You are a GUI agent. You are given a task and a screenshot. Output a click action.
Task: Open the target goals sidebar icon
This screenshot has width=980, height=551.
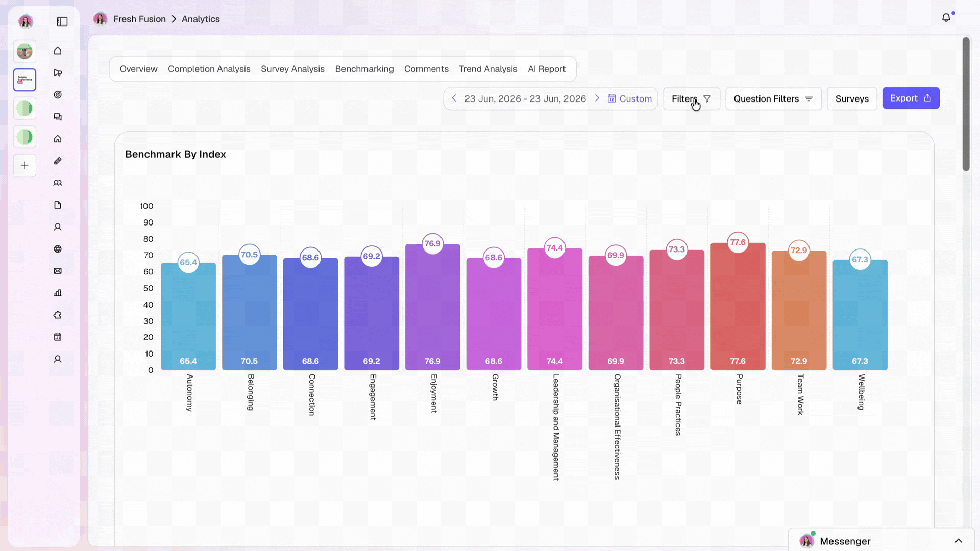click(58, 95)
